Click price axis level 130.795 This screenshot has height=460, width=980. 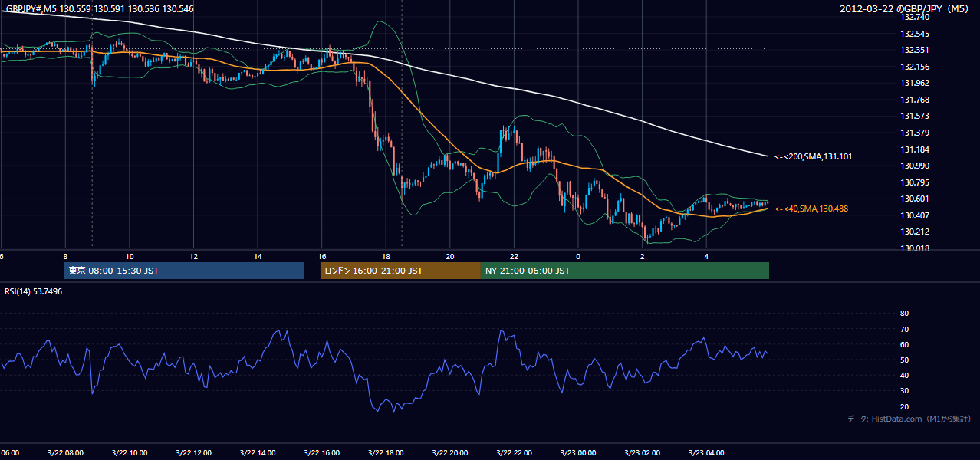[x=913, y=182]
